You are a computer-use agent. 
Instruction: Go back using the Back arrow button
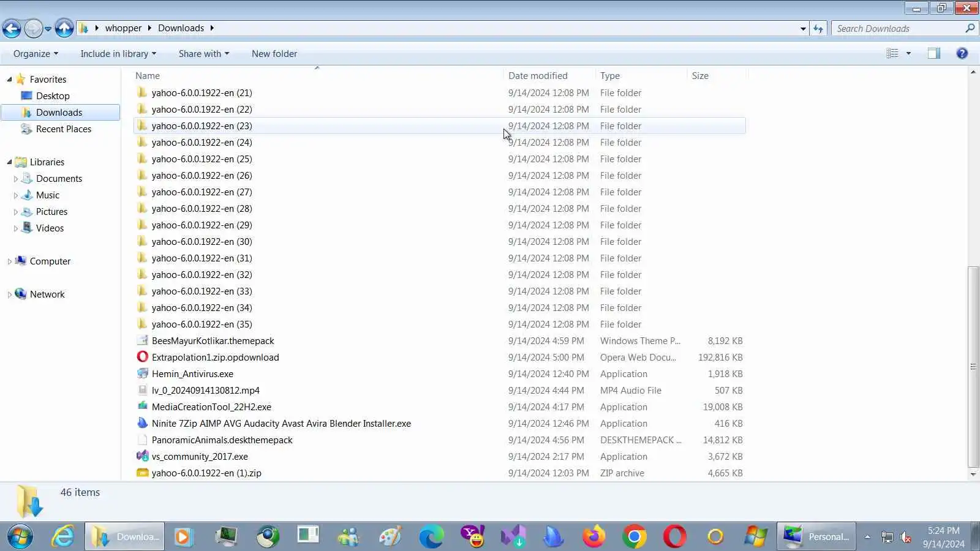12,28
